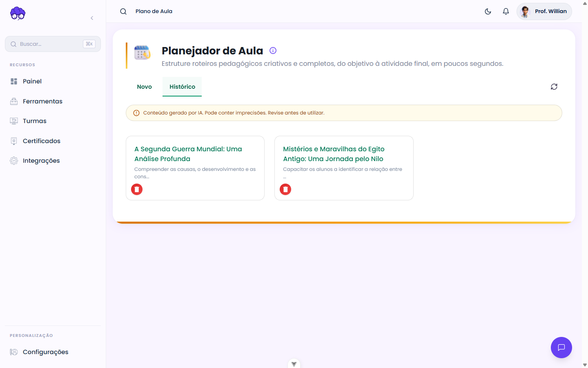Click the info icon beside Planejador de Aula
The width and height of the screenshot is (588, 368).
click(273, 51)
